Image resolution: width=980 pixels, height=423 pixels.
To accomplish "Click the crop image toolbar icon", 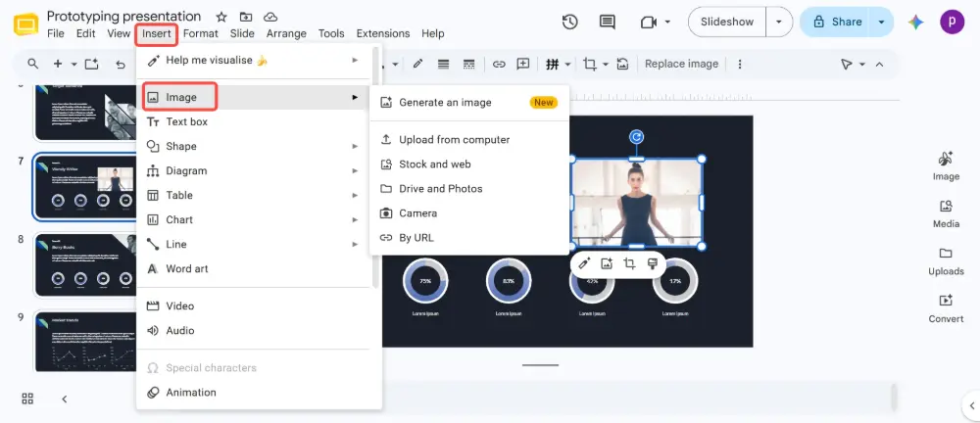I will coord(589,64).
